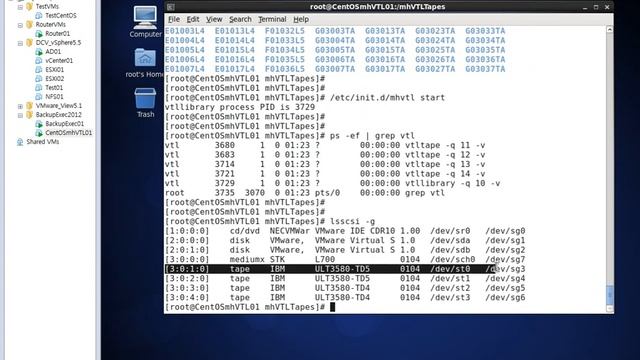Collapse the RouterVMs folder
Image resolution: width=640 pixels, height=360 pixels.
pyautogui.click(x=20, y=25)
